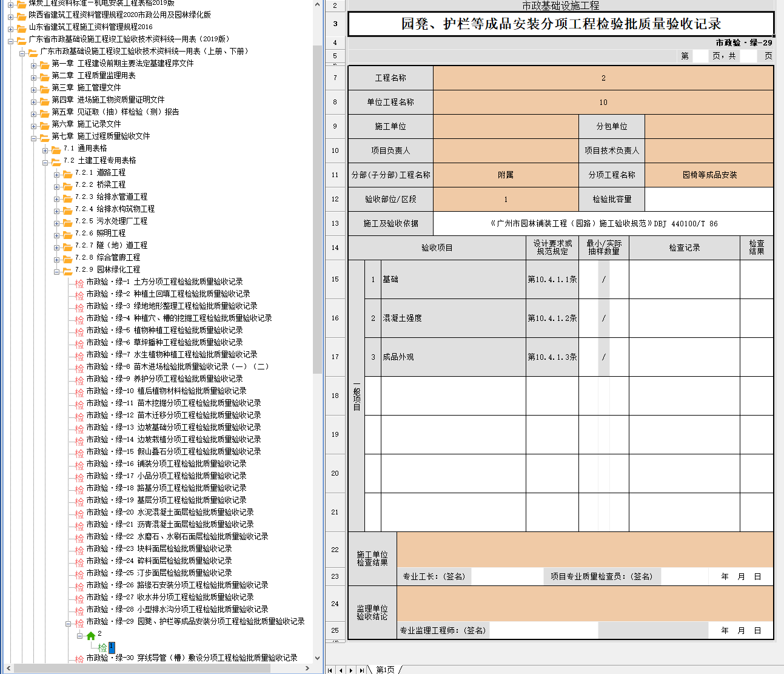Expand 7.2.3 给排水管道工程 node
Screen dimensions: 784x674
[57, 198]
